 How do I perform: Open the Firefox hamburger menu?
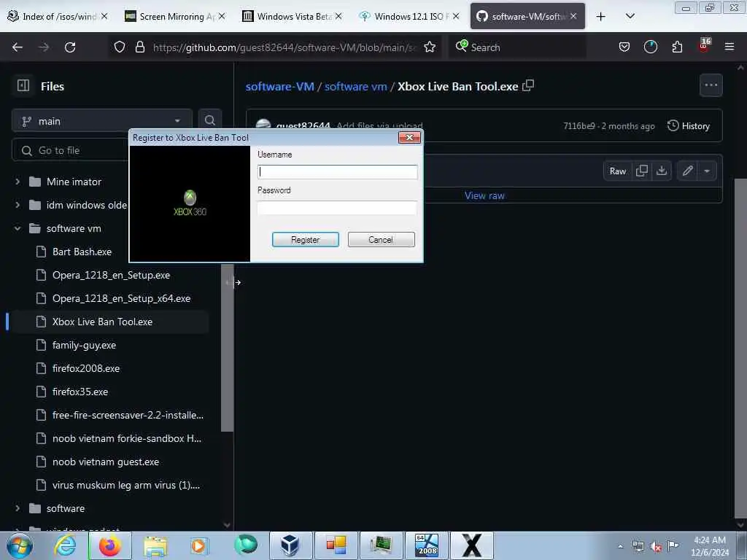pyautogui.click(x=729, y=47)
